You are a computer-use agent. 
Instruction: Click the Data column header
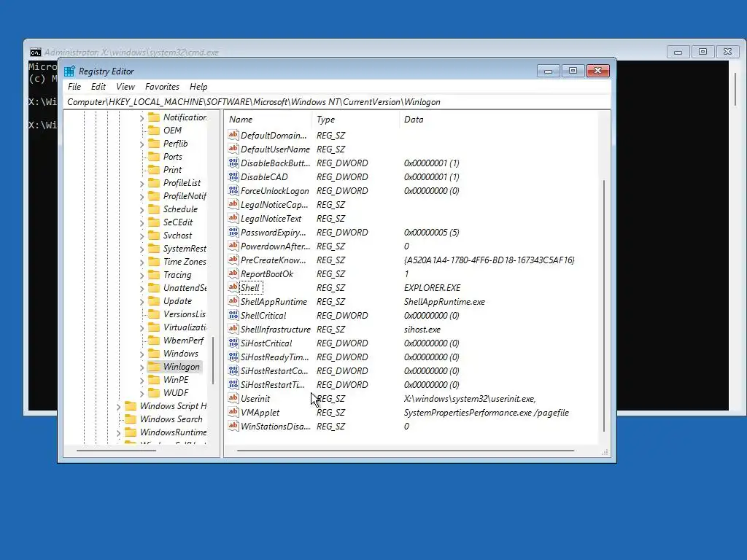[x=498, y=120]
